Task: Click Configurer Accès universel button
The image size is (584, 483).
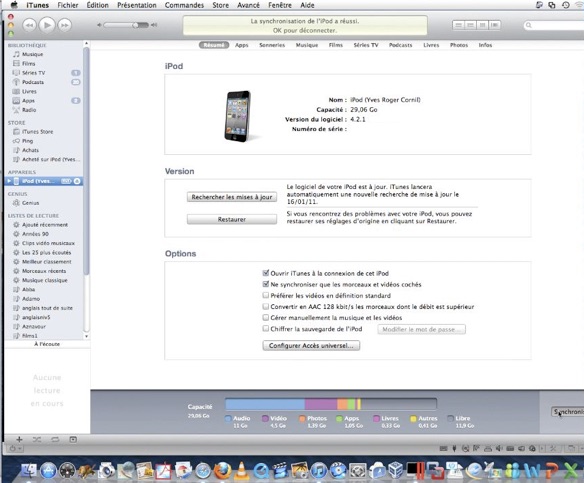Action: [311, 346]
